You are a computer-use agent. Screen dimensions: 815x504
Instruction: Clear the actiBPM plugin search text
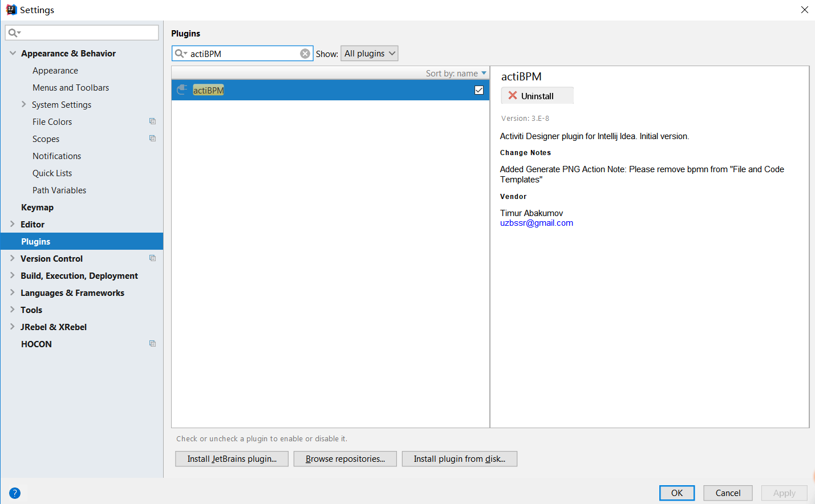pos(305,54)
